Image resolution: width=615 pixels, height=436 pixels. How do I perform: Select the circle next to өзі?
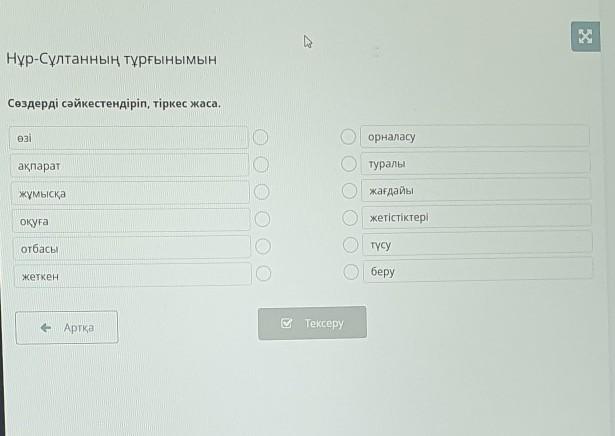pos(261,137)
